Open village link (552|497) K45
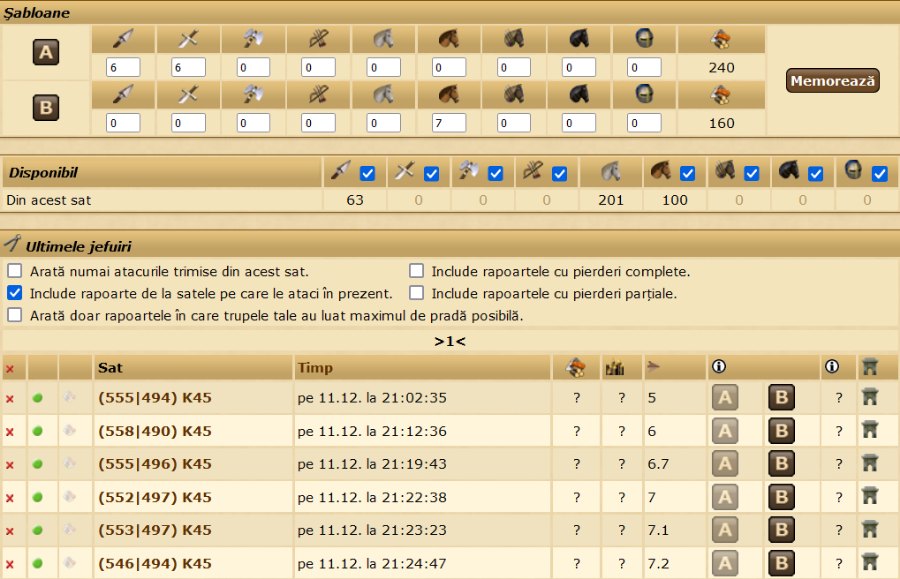900x579 pixels. (154, 497)
